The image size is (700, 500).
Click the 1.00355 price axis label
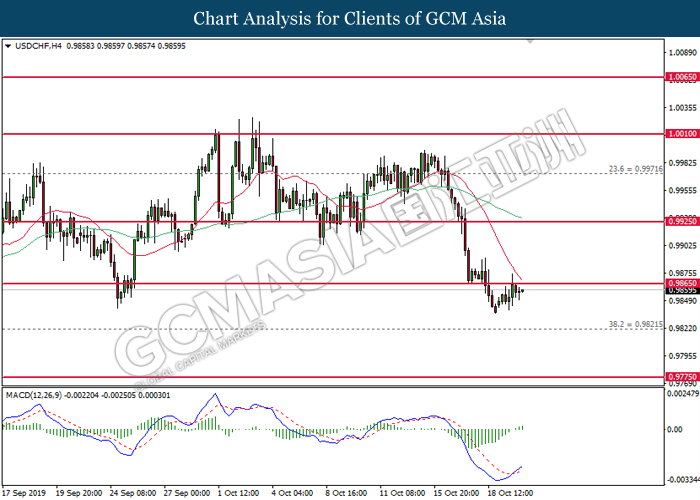(x=682, y=108)
